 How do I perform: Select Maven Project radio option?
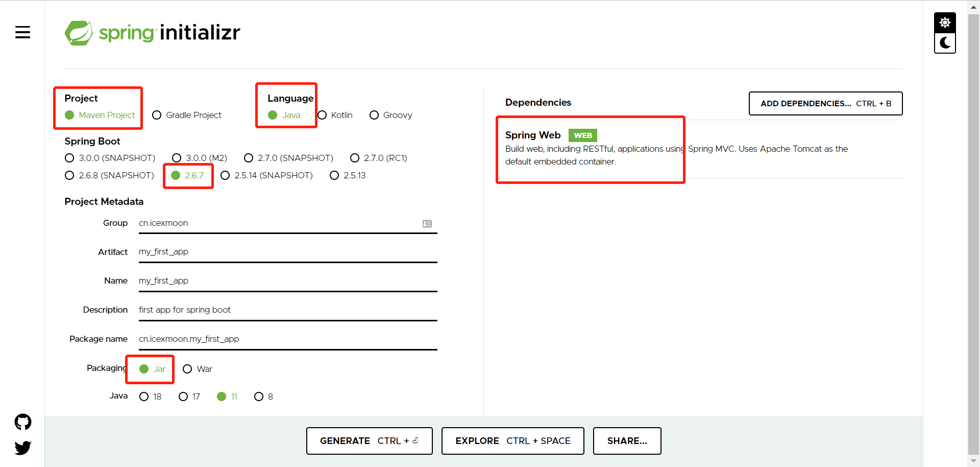(100, 115)
